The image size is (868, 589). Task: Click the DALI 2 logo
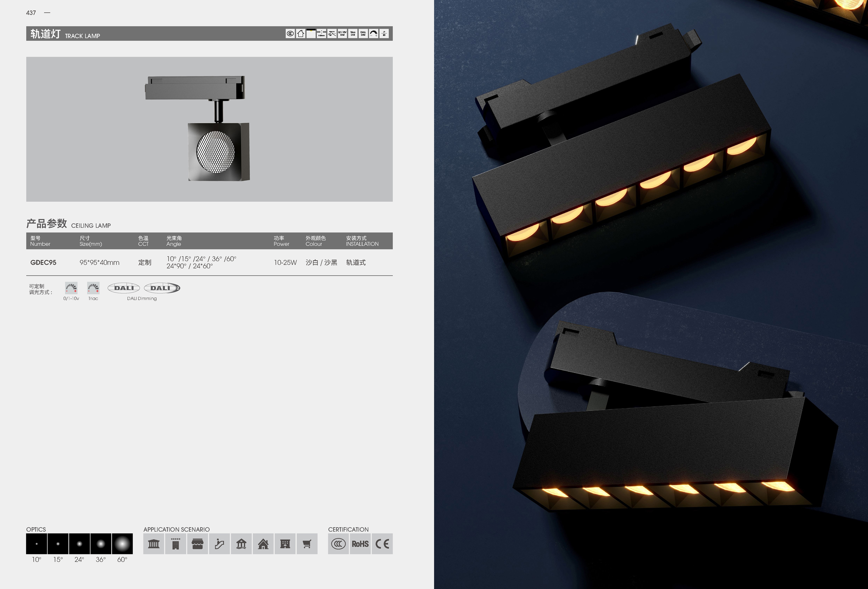coord(162,288)
